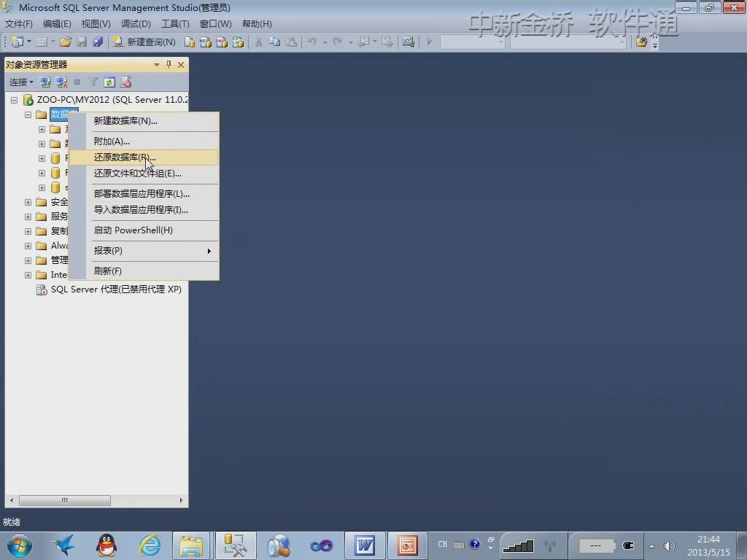This screenshot has width=747, height=560.
Task: Expand the 复制 folder node
Action: point(28,231)
